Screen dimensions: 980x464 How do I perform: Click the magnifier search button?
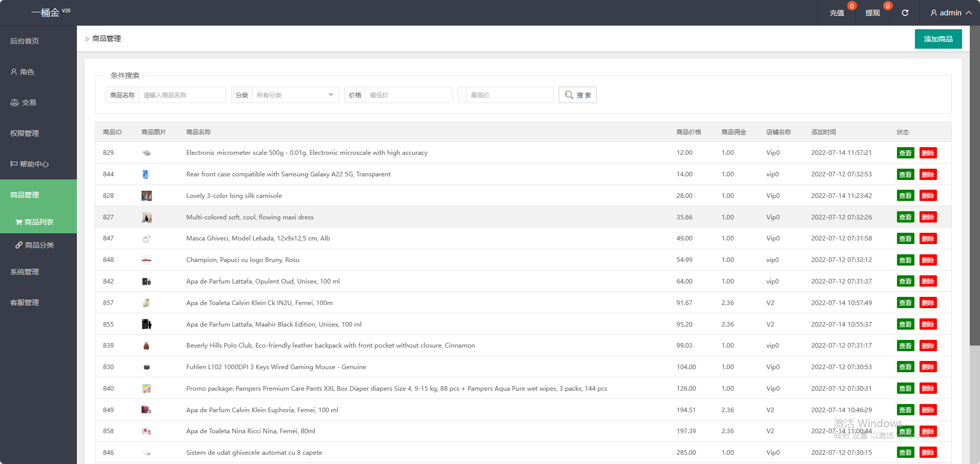point(577,95)
